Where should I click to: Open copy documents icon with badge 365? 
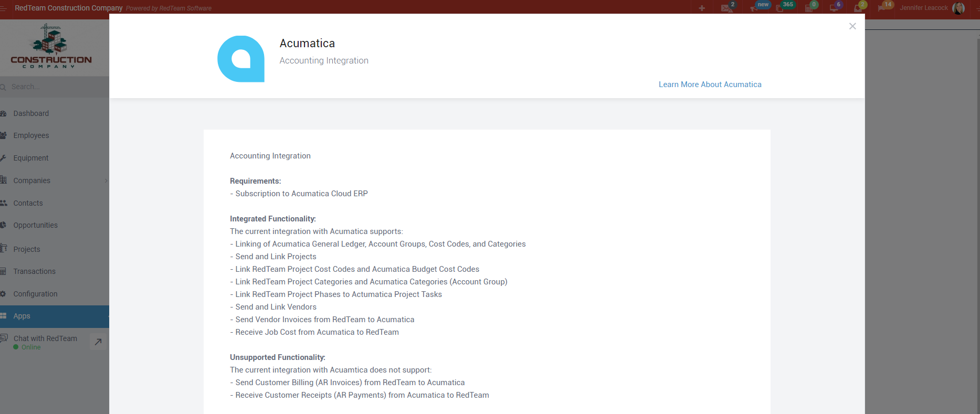point(780,8)
